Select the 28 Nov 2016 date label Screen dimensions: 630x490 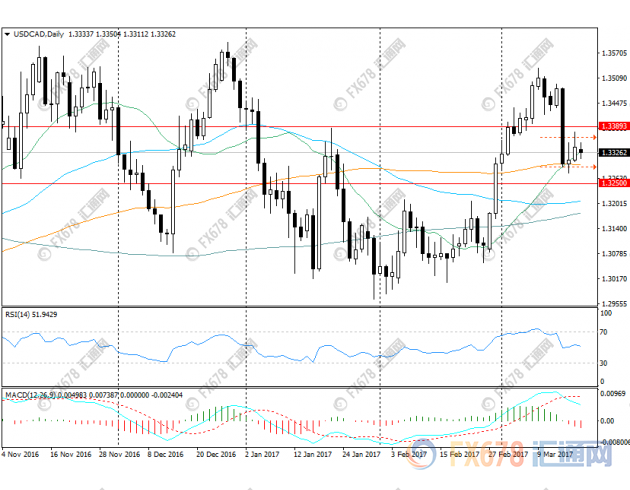click(119, 455)
